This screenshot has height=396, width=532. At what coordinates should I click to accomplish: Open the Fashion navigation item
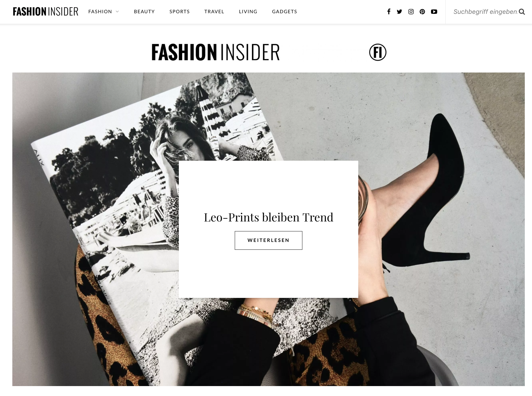point(100,11)
